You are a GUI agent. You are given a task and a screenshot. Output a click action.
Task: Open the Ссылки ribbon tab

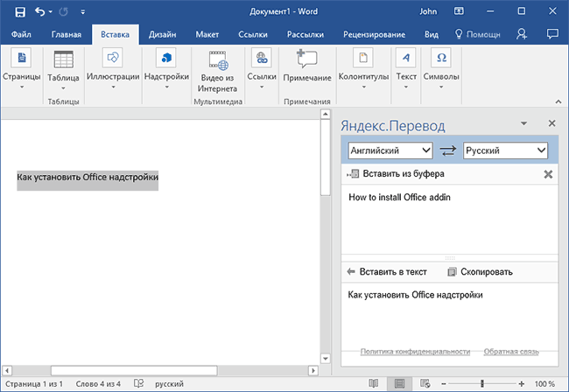coord(253,34)
